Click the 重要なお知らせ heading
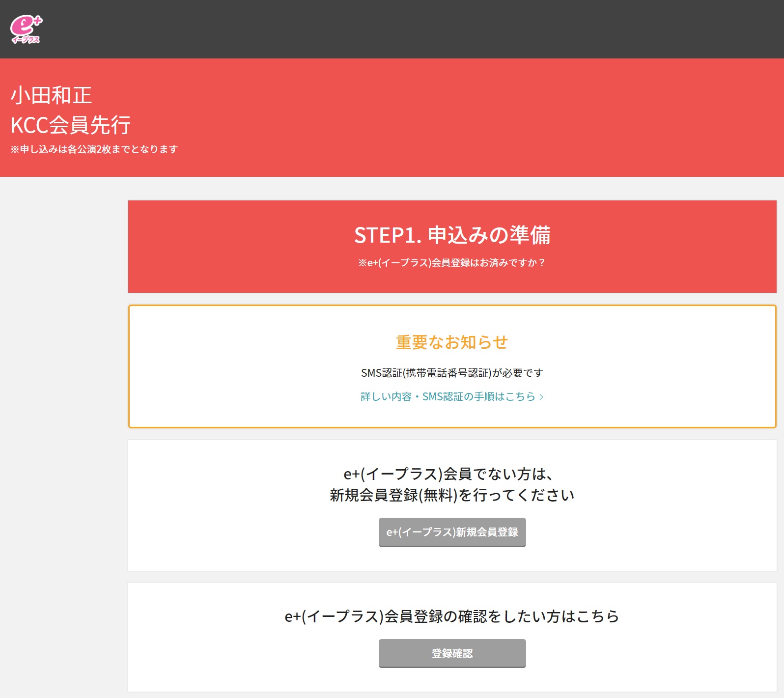This screenshot has height=698, width=784. [452, 342]
